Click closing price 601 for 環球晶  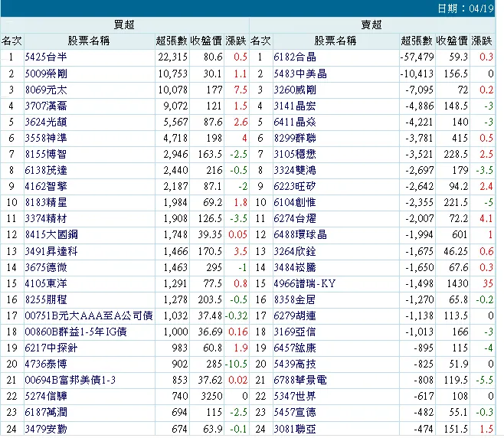pyautogui.click(x=460, y=234)
